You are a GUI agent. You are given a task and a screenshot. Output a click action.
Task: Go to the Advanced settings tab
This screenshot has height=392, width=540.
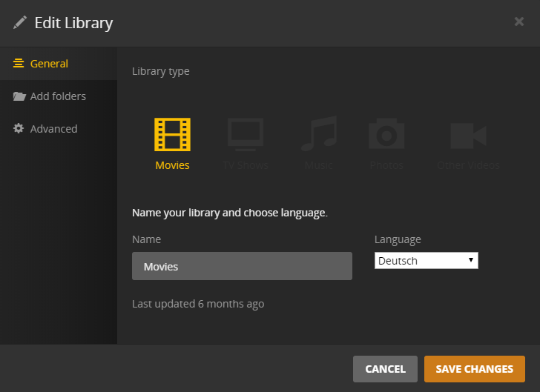(x=53, y=129)
